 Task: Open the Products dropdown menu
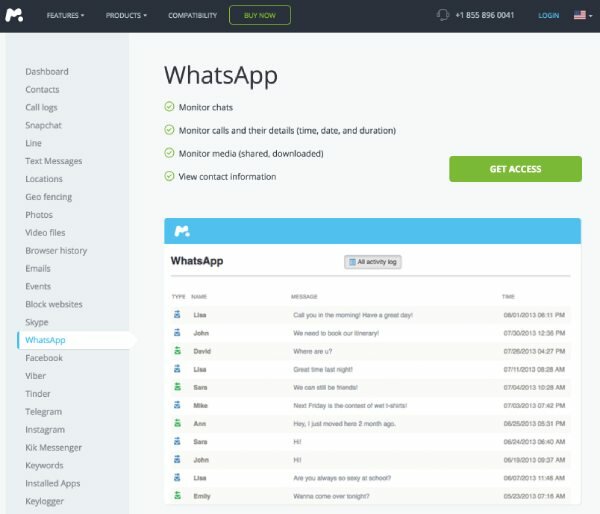point(126,15)
